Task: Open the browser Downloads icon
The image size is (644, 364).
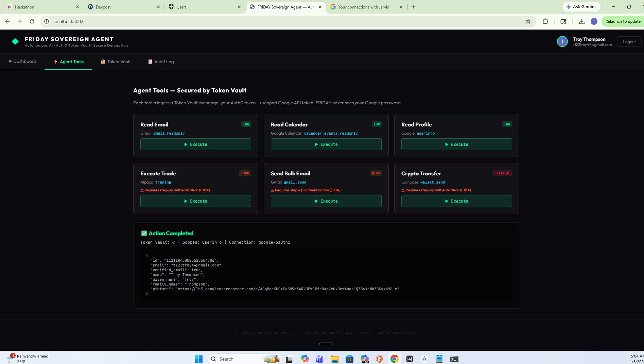Action: 582,21
